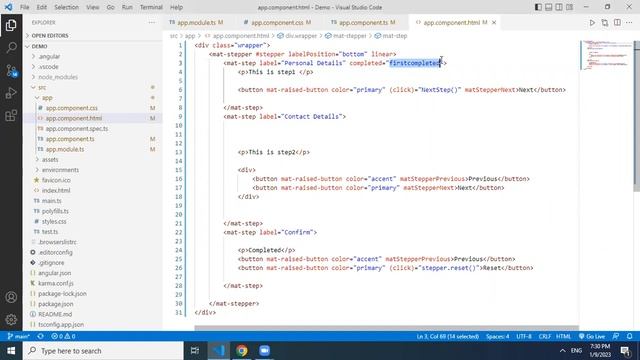Viewport: 640px width, 360px height.
Task: Open the Explorer view in activity bar
Action: [x=11, y=25]
